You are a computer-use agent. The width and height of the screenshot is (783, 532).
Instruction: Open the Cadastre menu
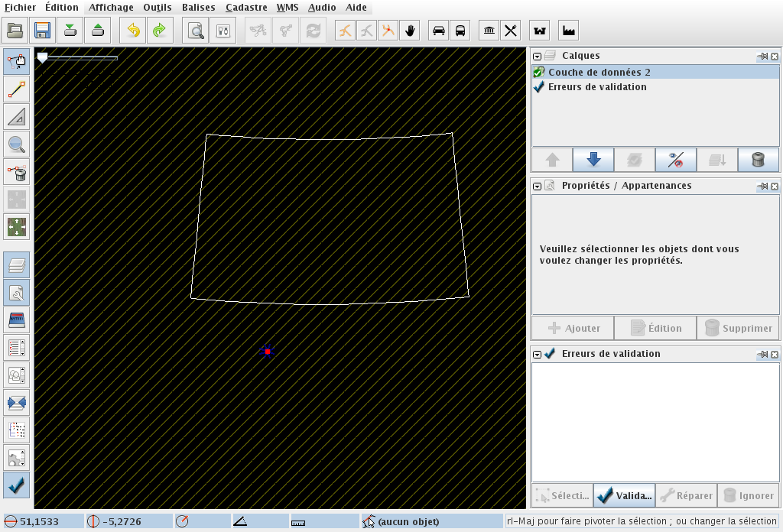(246, 8)
